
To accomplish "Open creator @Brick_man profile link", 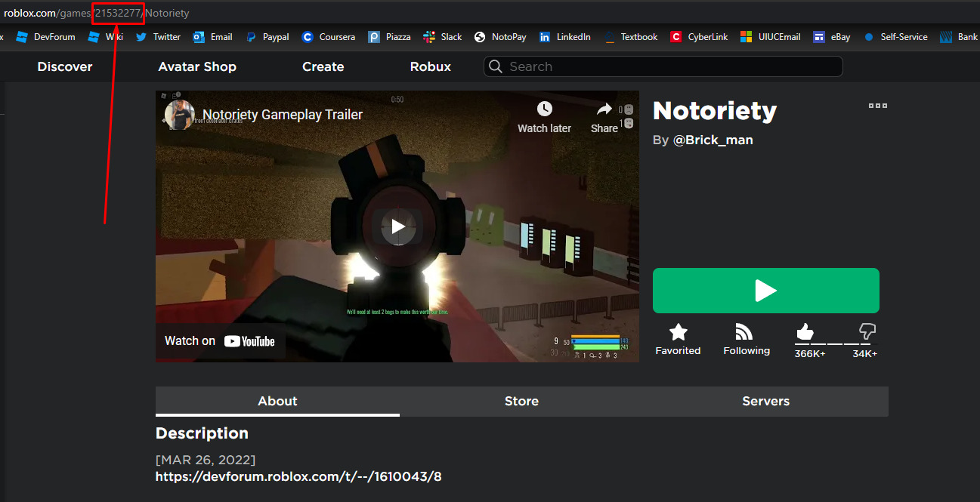I will click(713, 140).
